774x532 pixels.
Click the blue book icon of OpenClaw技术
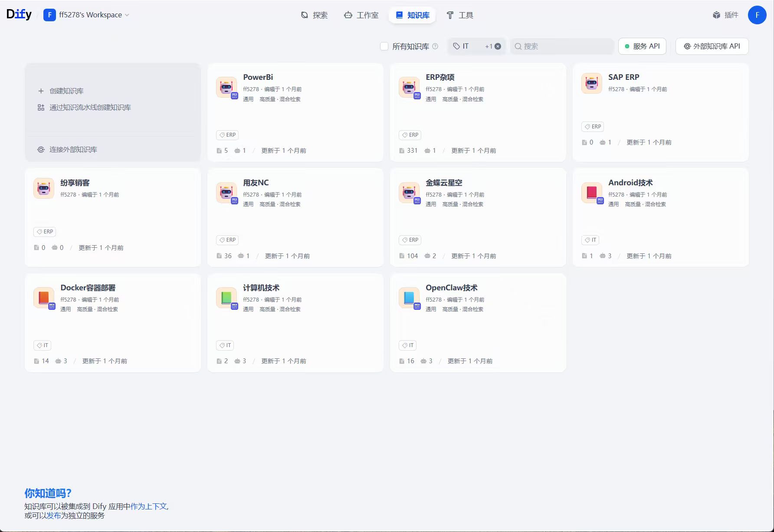[x=409, y=298]
